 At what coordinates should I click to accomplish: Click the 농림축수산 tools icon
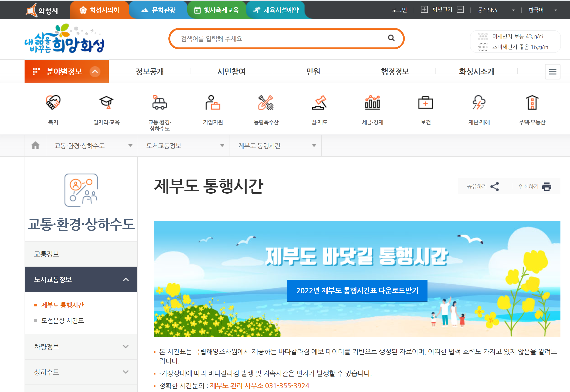[x=266, y=102]
